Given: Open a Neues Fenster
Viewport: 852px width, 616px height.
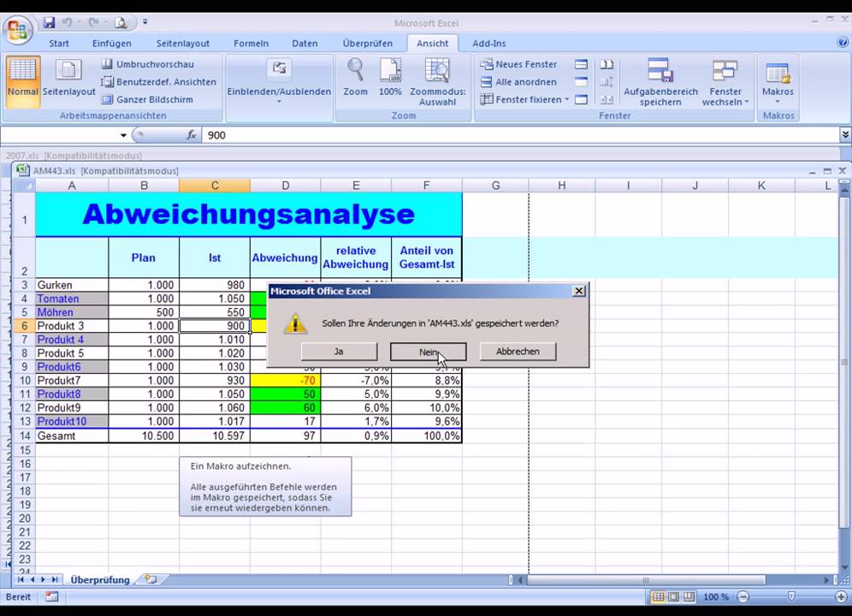Looking at the screenshot, I should [x=518, y=64].
